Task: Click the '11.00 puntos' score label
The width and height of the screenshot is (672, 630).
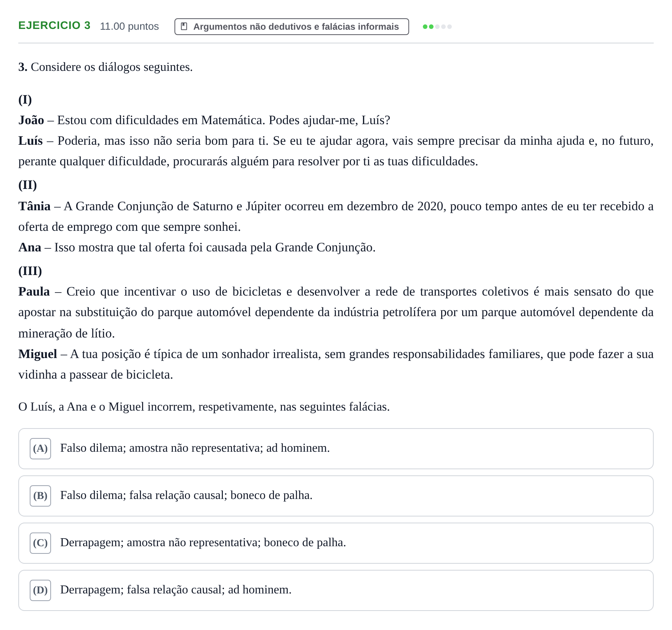Action: pos(130,26)
